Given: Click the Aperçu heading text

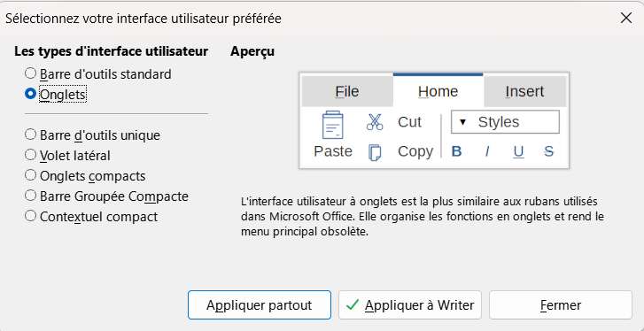Looking at the screenshot, I should [252, 51].
